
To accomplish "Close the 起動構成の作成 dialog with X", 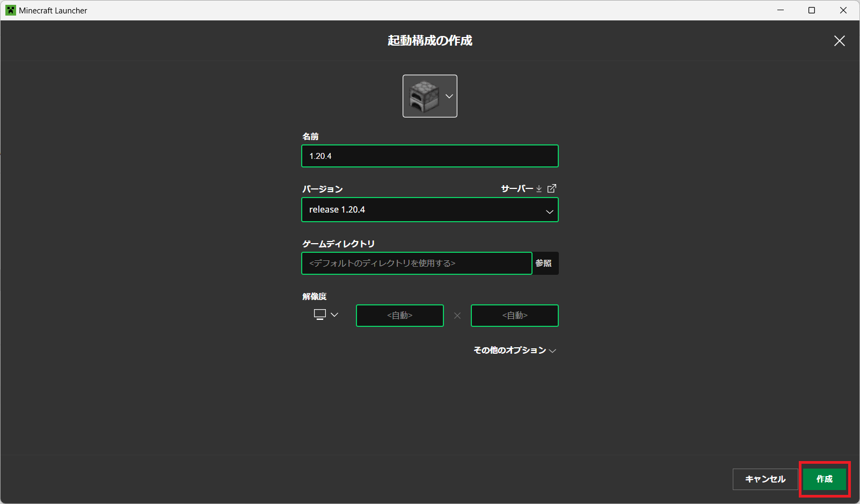I will (x=839, y=41).
